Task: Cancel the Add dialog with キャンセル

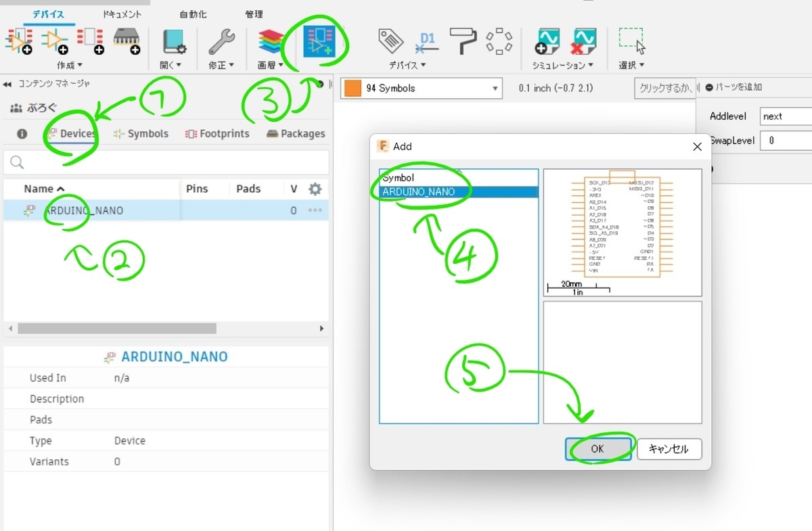Action: coord(669,448)
